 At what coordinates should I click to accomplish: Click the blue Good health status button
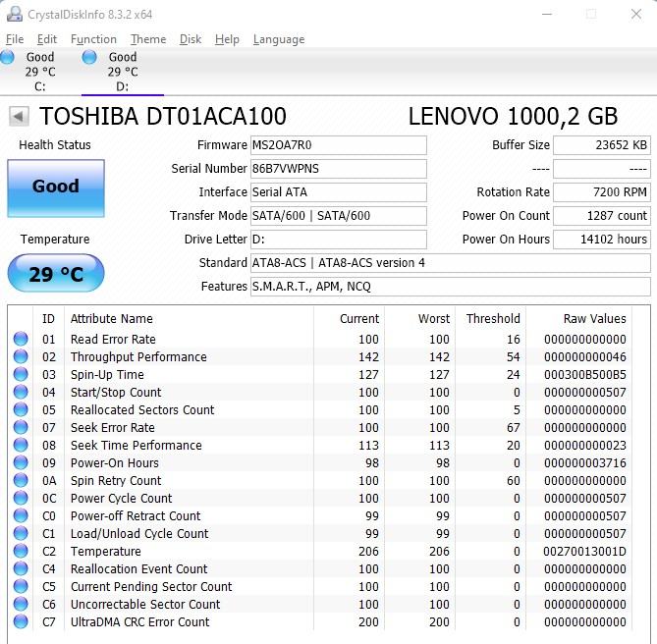(56, 187)
